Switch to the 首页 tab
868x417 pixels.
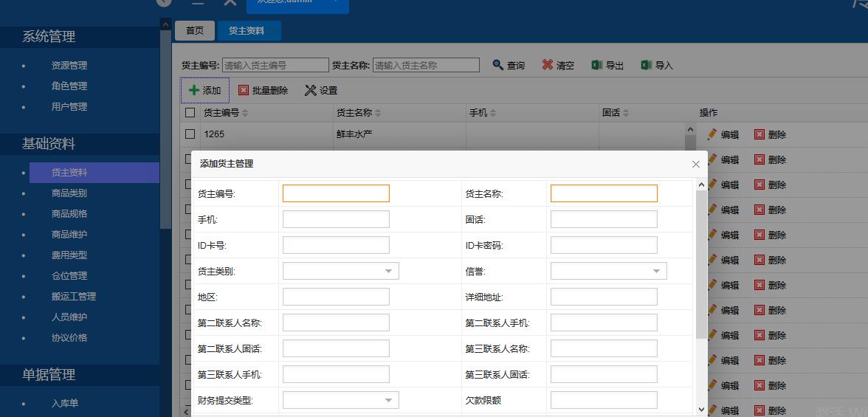pyautogui.click(x=195, y=31)
